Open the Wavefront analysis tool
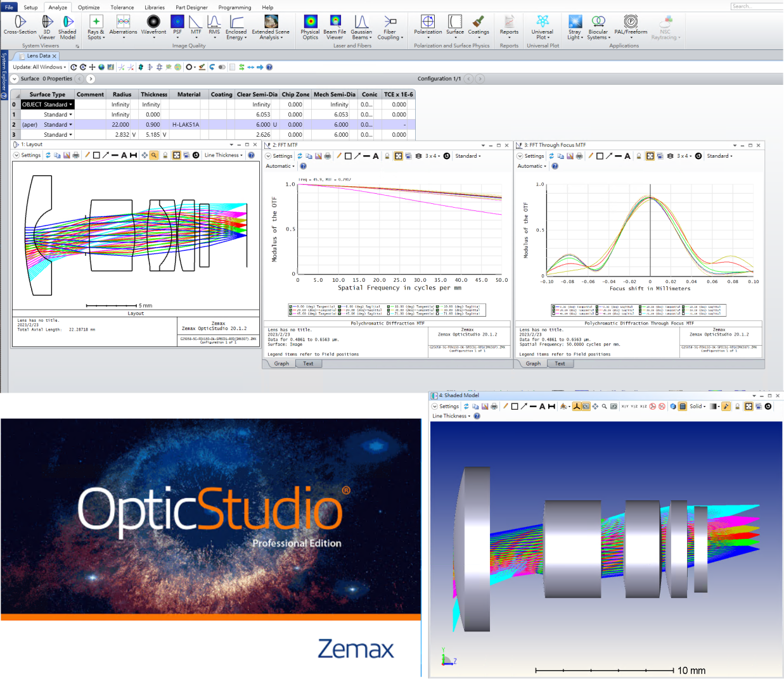The width and height of the screenshot is (784, 684). click(x=153, y=26)
